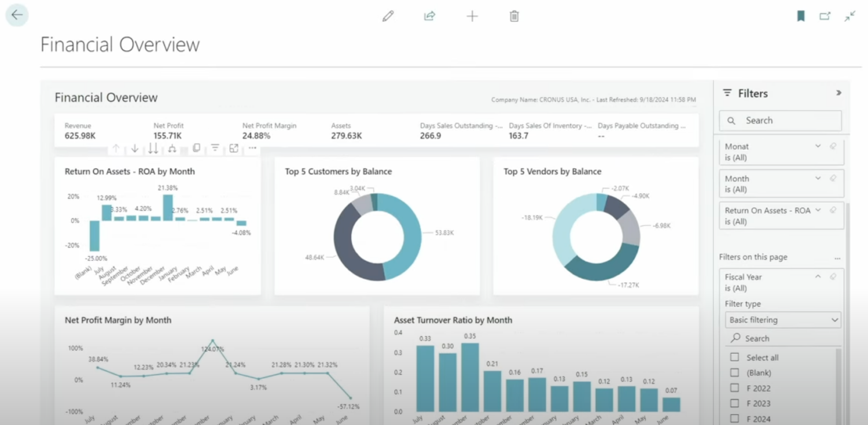Click the trash delete icon
This screenshot has height=425, width=868.
(x=514, y=16)
